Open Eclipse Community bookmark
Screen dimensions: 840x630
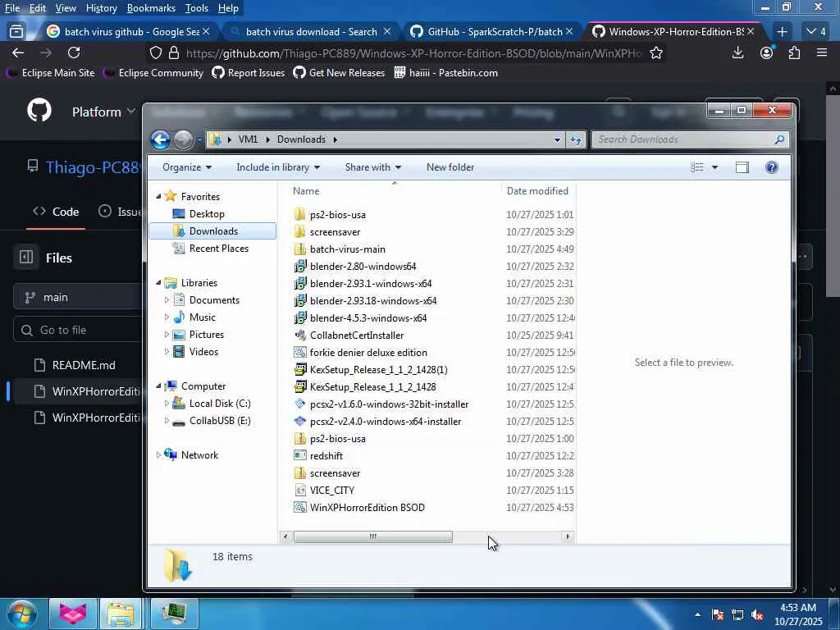pos(153,73)
